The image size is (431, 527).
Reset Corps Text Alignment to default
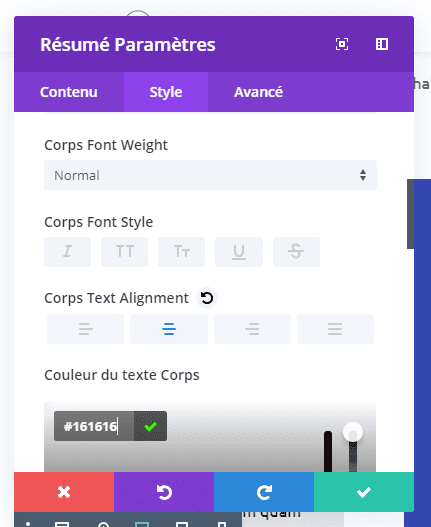point(207,298)
